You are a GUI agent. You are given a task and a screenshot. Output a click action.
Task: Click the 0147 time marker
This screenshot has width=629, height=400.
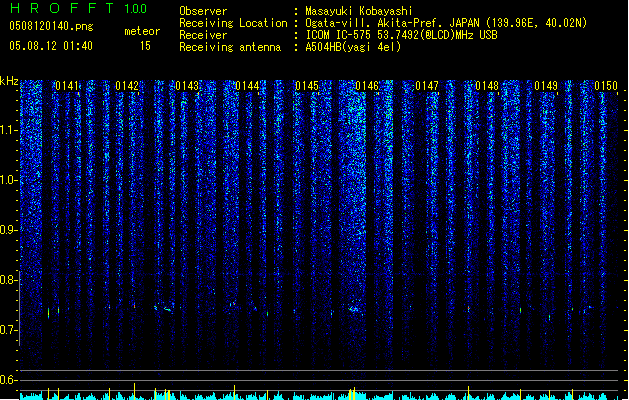[x=427, y=86]
